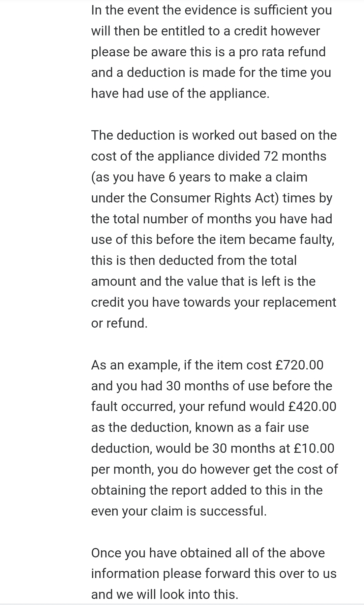Click the phrase "6 years to make a claim"
This screenshot has height=606, width=364.
tap(238, 177)
